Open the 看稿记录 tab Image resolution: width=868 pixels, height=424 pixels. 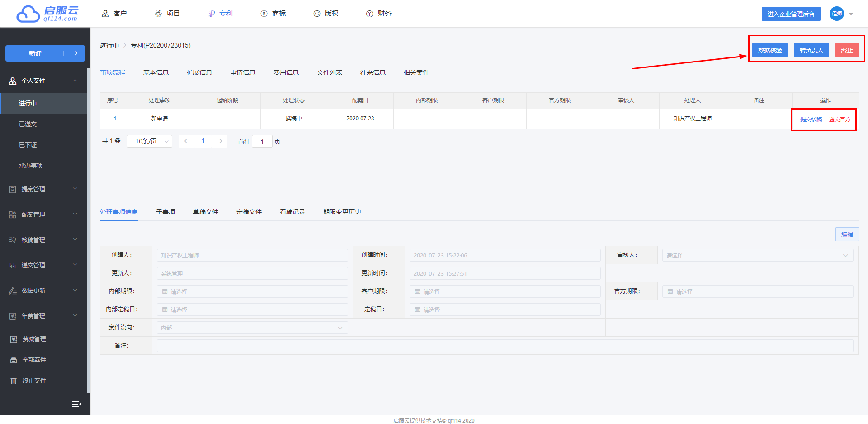coord(292,212)
